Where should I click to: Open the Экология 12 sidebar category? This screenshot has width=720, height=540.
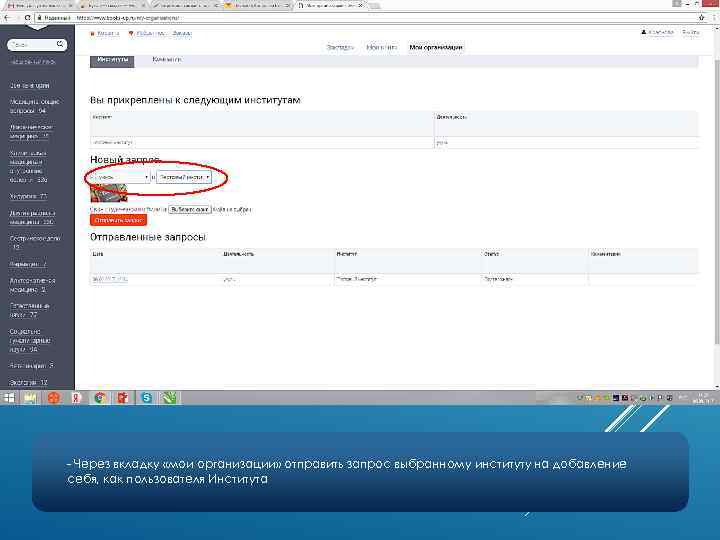[x=28, y=382]
